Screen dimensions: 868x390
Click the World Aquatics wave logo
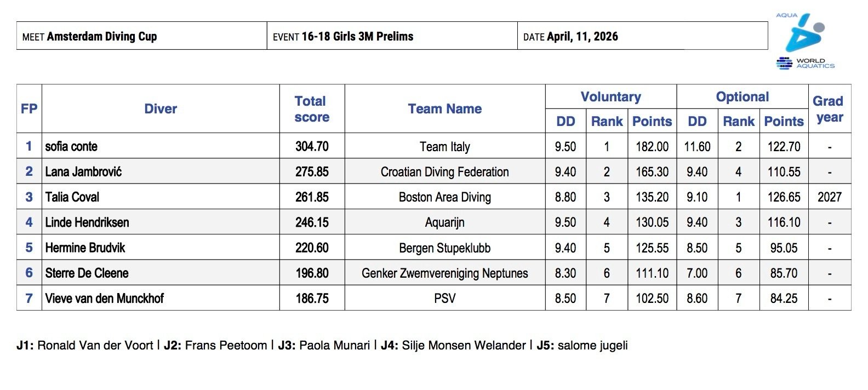pyautogui.click(x=784, y=64)
